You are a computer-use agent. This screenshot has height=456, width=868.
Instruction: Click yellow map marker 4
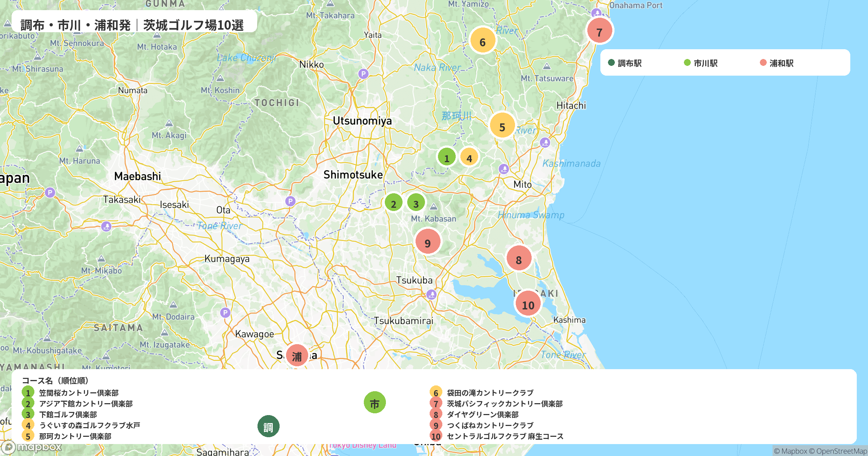(x=469, y=157)
